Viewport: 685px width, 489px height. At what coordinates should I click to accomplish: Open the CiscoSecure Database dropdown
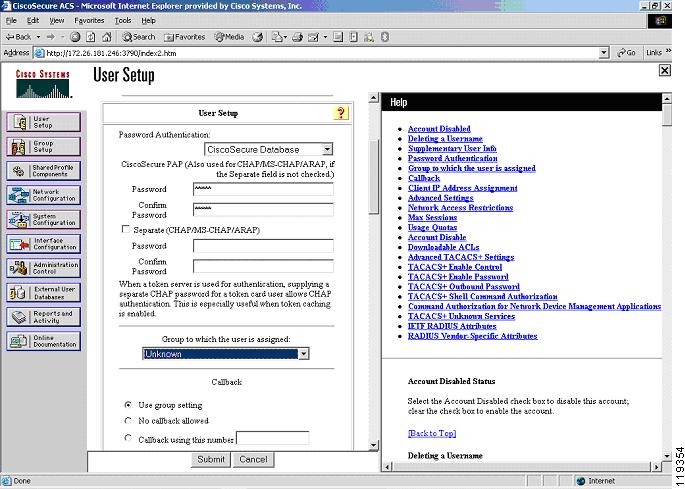327,149
